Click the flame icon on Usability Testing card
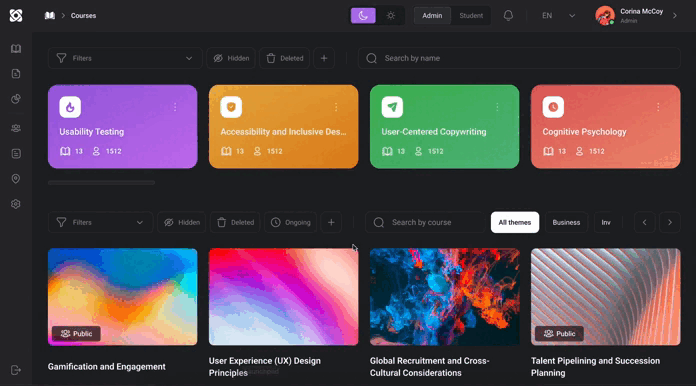The width and height of the screenshot is (696, 386). [70, 107]
